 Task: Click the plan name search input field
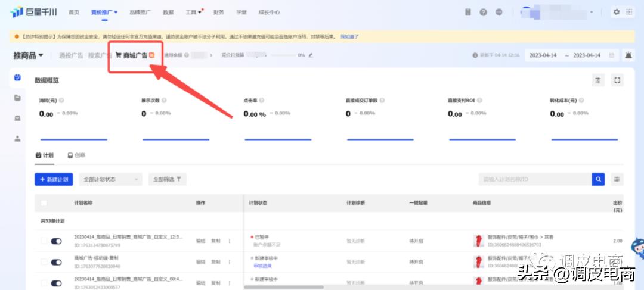[535, 179]
